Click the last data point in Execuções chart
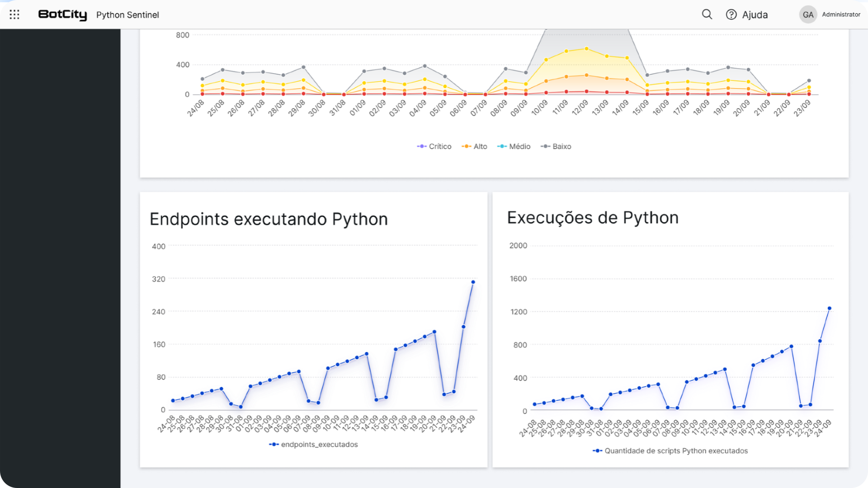Image resolution: width=868 pixels, height=488 pixels. point(829,308)
